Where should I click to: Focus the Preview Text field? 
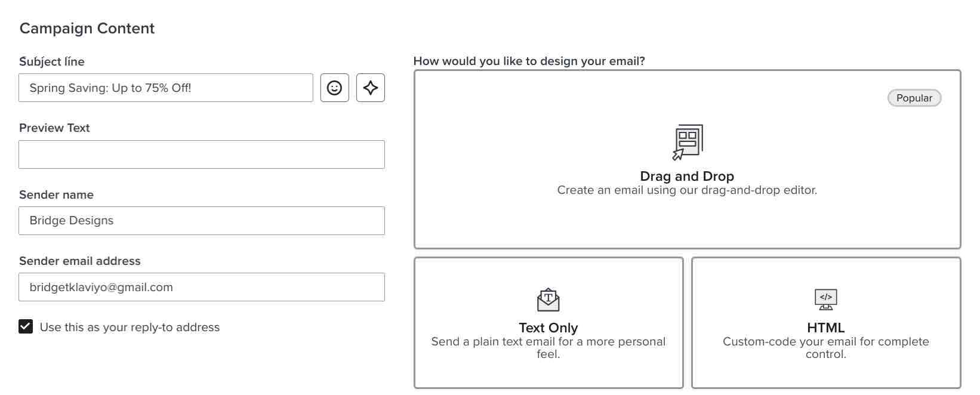point(202,155)
